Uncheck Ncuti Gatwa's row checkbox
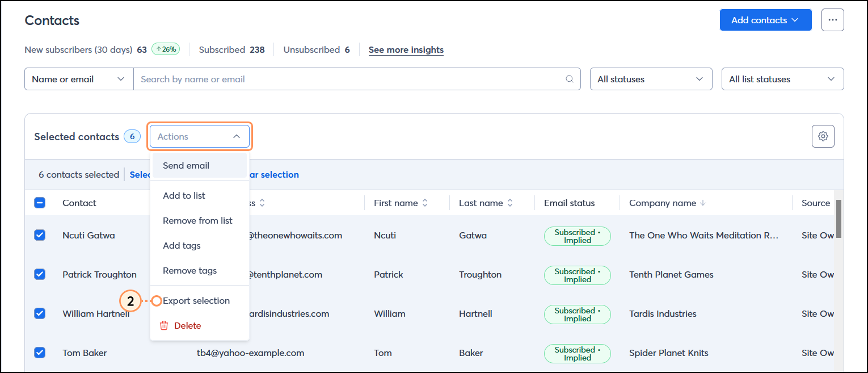The height and width of the screenshot is (373, 868). (40, 235)
